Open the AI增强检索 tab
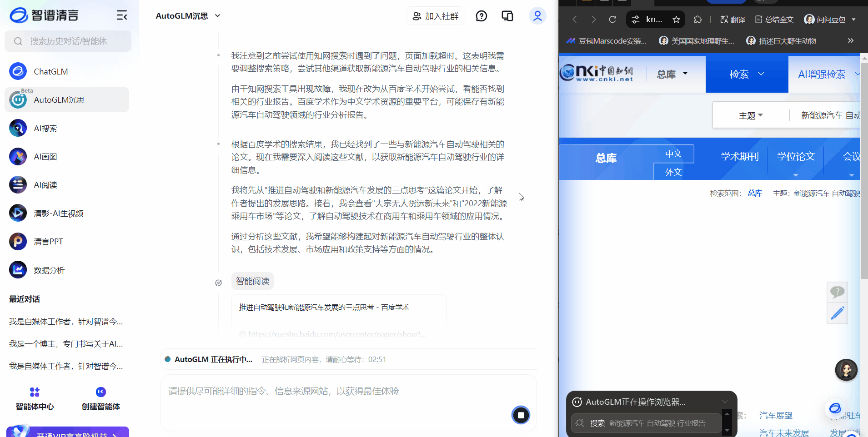868x437 pixels. pos(822,74)
